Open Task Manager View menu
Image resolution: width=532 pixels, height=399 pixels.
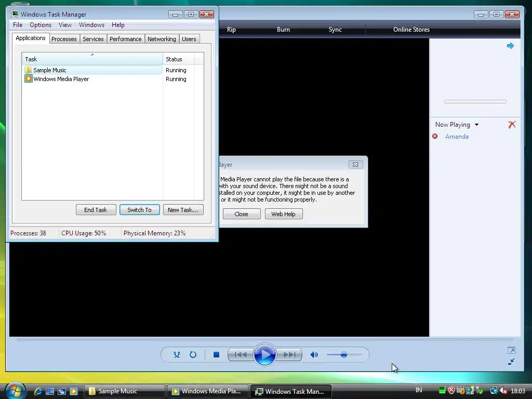(x=65, y=25)
